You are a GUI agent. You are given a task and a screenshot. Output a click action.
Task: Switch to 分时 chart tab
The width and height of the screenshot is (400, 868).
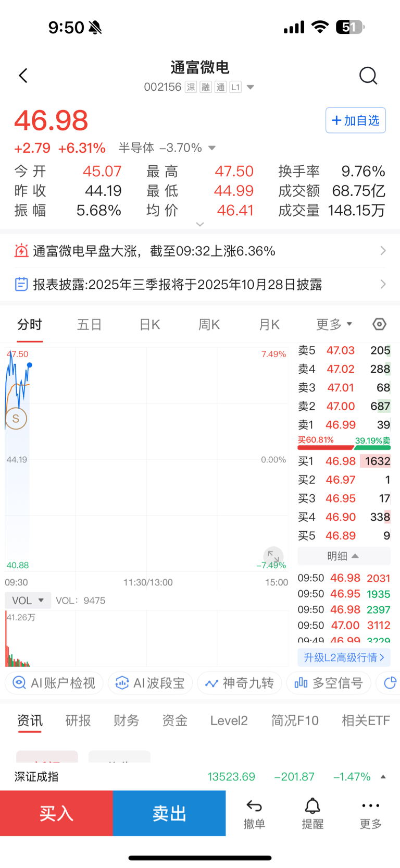point(30,325)
